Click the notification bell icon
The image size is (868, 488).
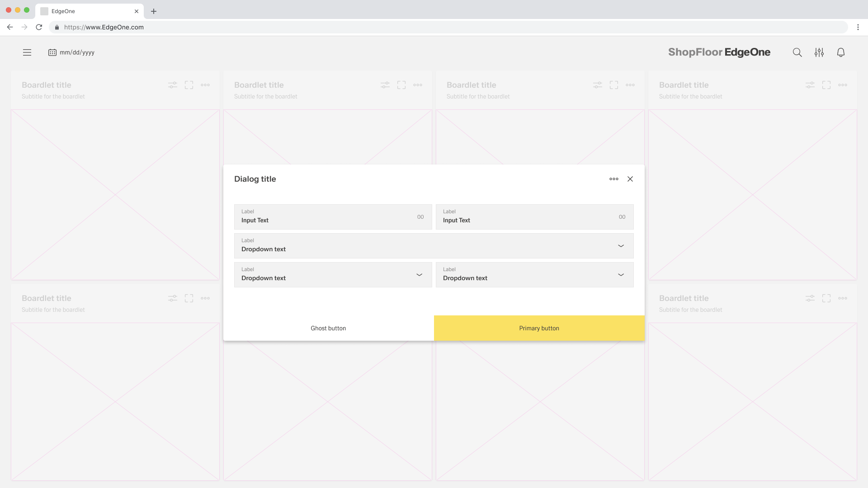tap(841, 52)
